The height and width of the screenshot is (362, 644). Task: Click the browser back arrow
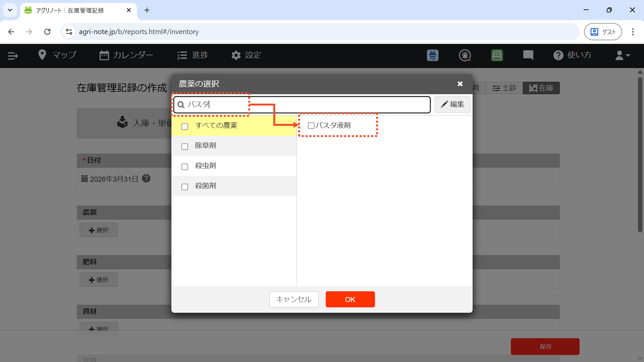click(x=11, y=32)
